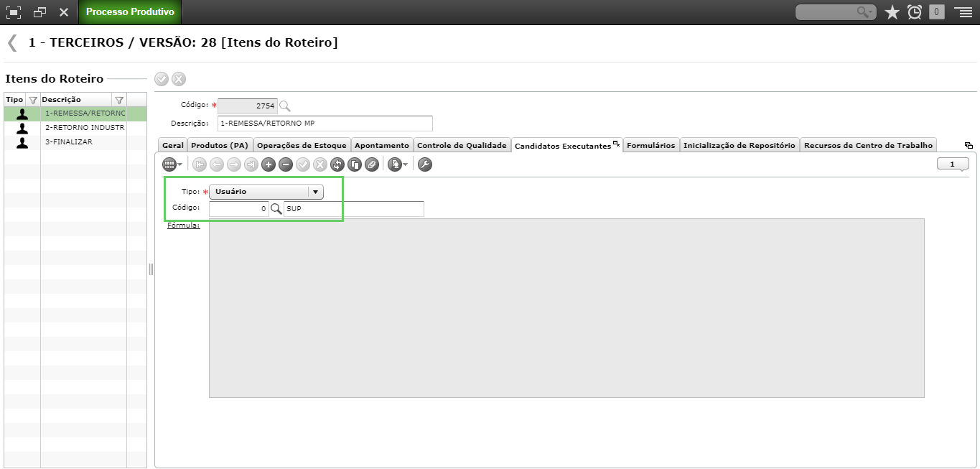980x469 pixels.
Task: Open wrench configuration icon
Action: 424,164
